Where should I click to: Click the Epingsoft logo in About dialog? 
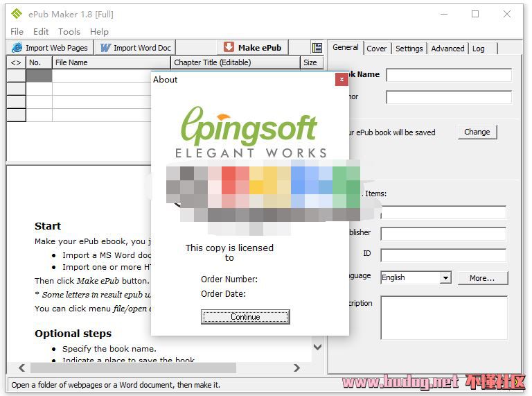click(250, 132)
